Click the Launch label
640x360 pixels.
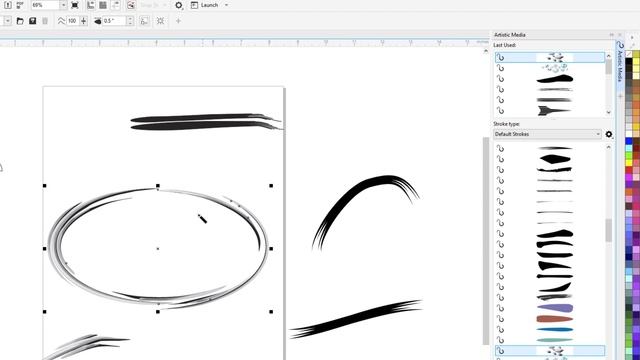209,5
